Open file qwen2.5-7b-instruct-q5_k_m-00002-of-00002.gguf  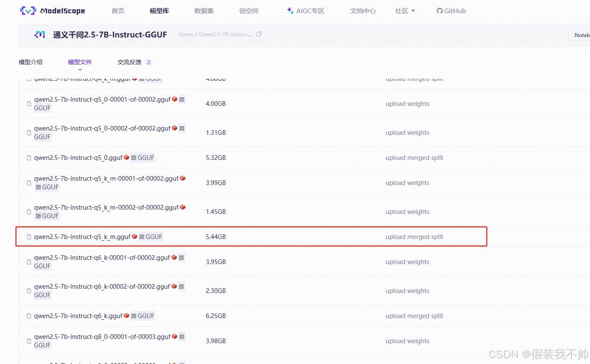[106, 208]
